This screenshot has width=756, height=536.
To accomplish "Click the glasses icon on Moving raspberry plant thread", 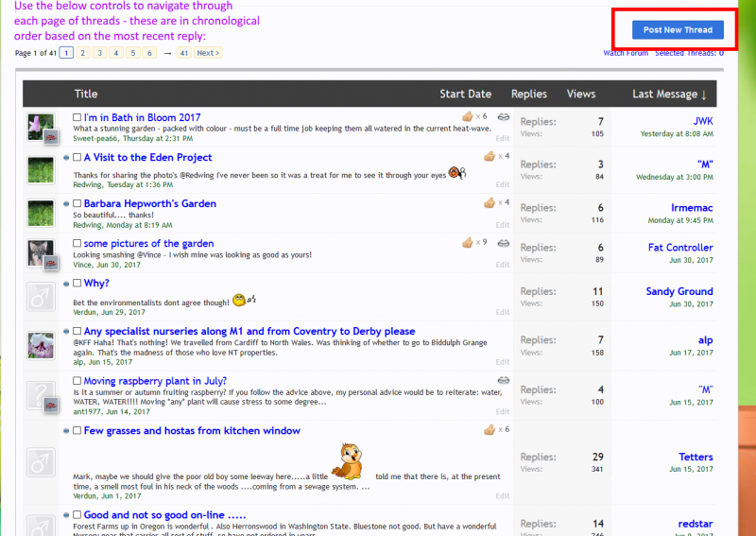I will click(503, 380).
